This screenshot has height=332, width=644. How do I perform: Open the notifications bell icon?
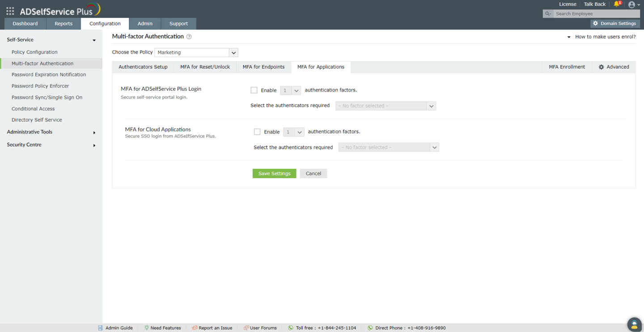pyautogui.click(x=617, y=4)
